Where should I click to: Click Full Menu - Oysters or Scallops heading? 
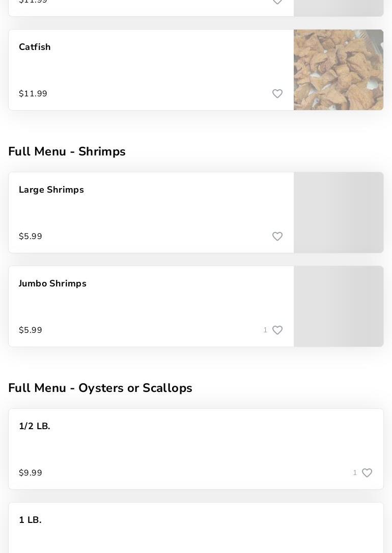tap(100, 388)
